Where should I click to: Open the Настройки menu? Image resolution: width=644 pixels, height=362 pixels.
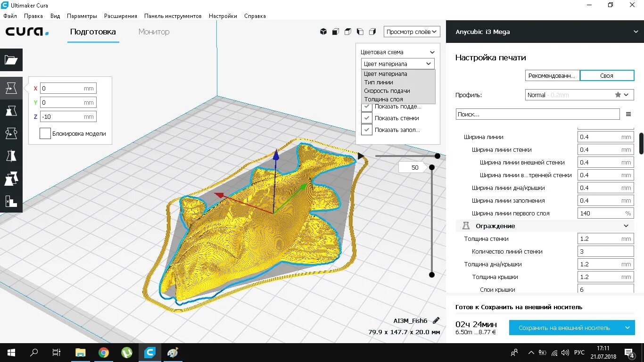pyautogui.click(x=223, y=16)
